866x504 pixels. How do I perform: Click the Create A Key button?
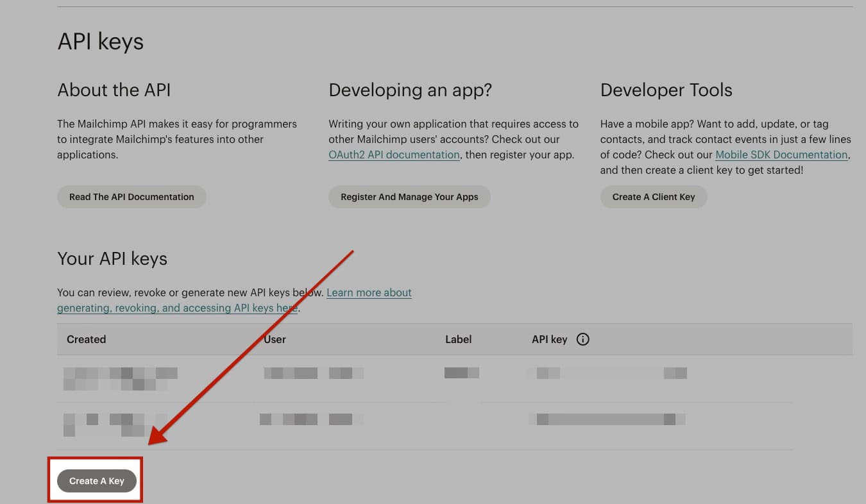pyautogui.click(x=96, y=480)
